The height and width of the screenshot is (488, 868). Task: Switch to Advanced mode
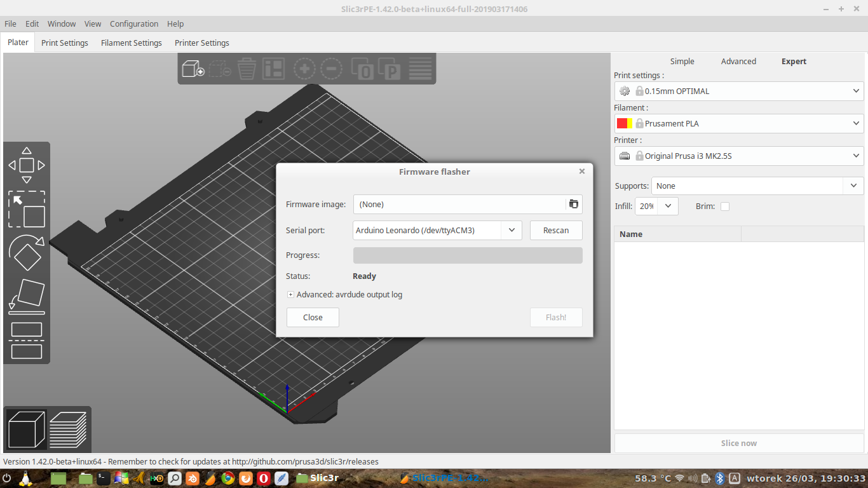[738, 62]
